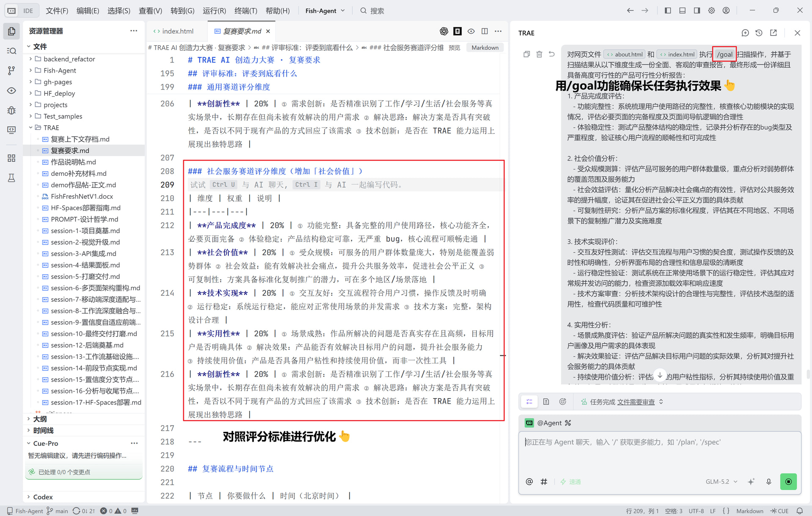This screenshot has width=812, height=516.
Task: Click the green stop generation button
Action: tap(788, 482)
